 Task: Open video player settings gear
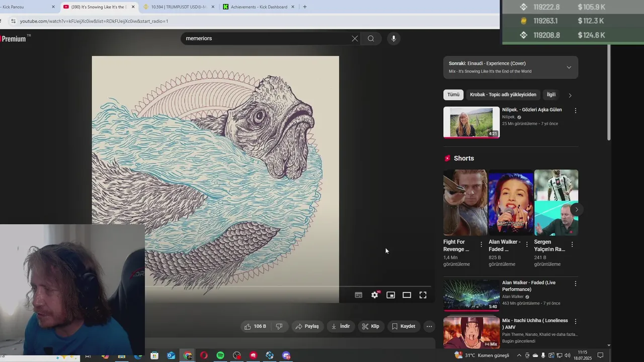(x=374, y=295)
